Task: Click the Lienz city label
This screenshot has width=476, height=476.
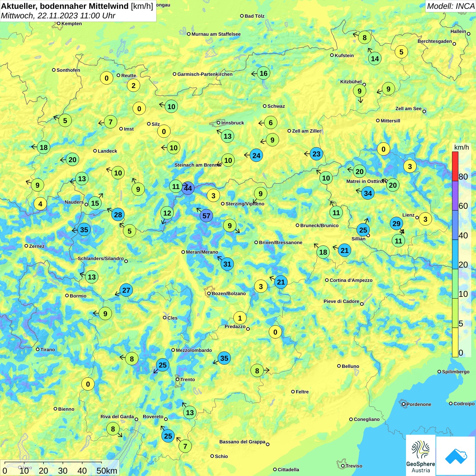Action: point(408,215)
